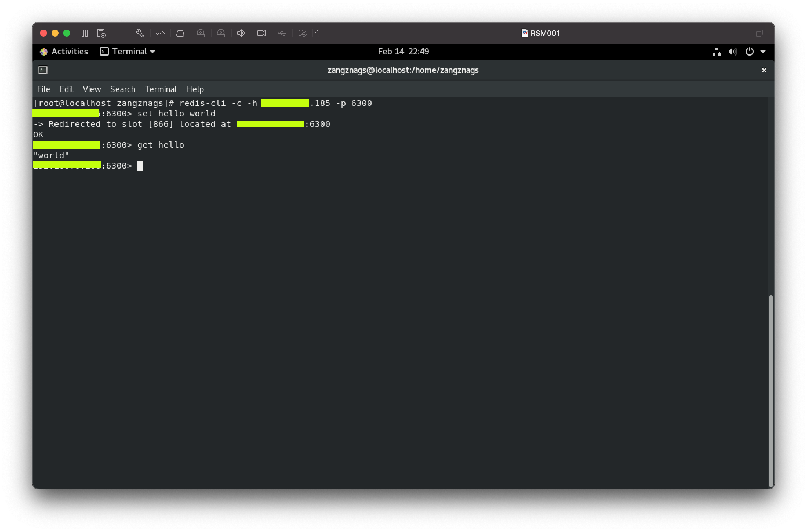Open the View menu in Terminal
807x532 pixels.
tap(92, 89)
